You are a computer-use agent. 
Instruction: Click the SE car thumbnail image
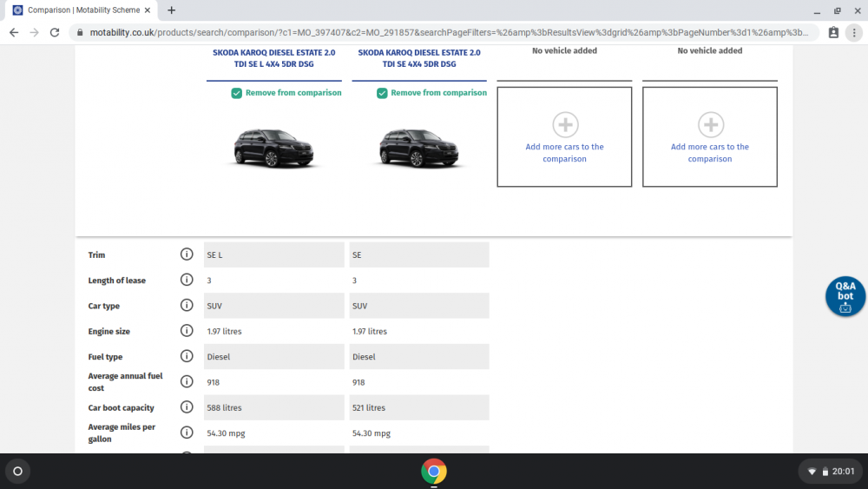(x=419, y=148)
